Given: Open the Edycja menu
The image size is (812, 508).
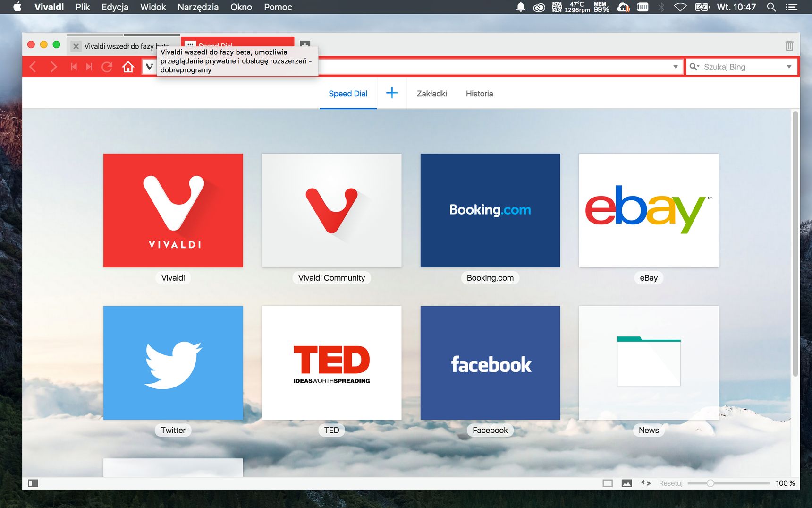Looking at the screenshot, I should (115, 7).
